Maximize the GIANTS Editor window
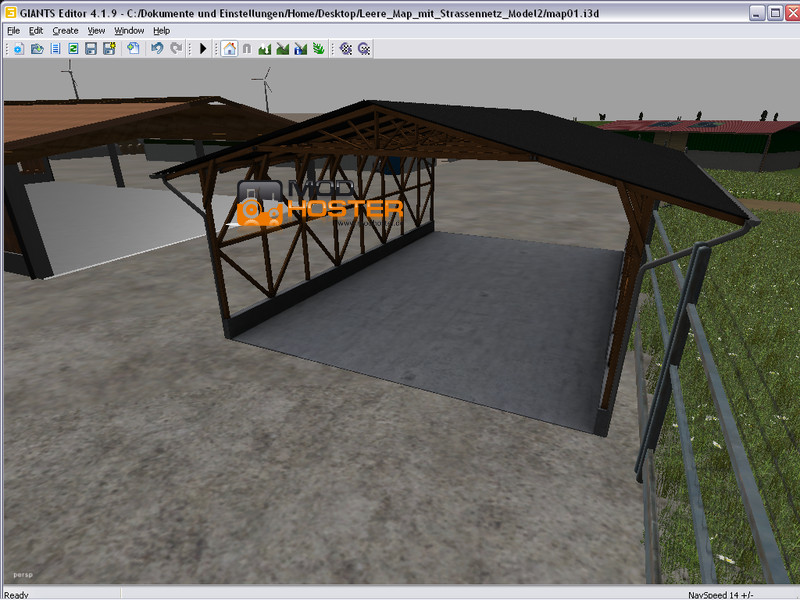 coord(775,13)
